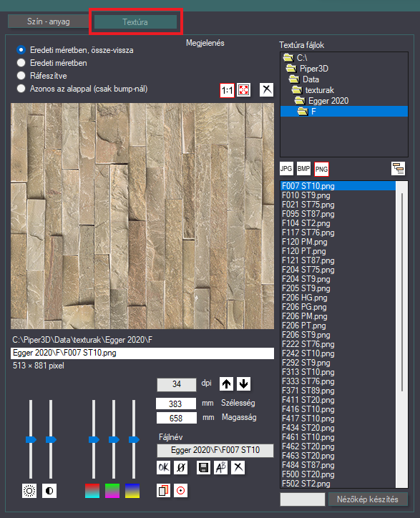Toggle the PNG file type filter
420x518 pixels.
(321, 169)
